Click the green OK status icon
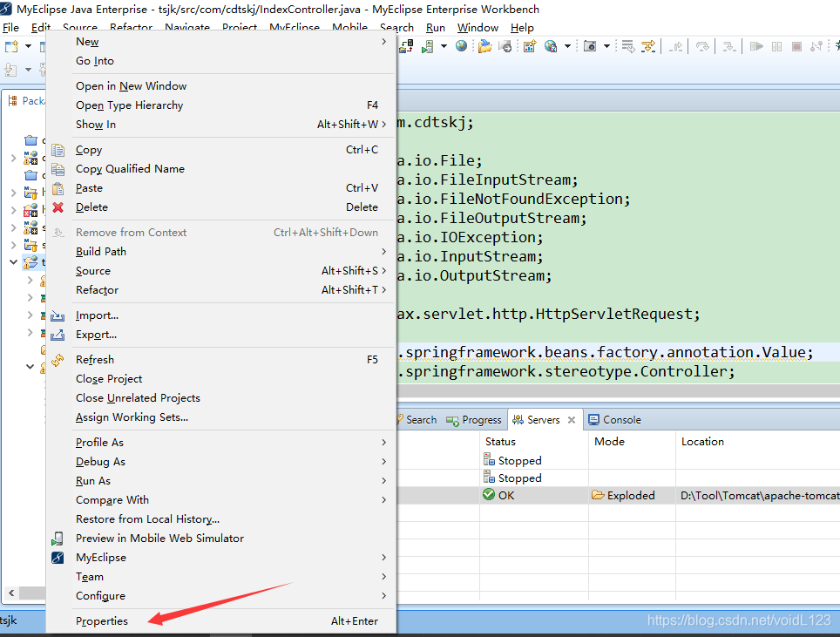The image size is (840, 637). tap(489, 494)
